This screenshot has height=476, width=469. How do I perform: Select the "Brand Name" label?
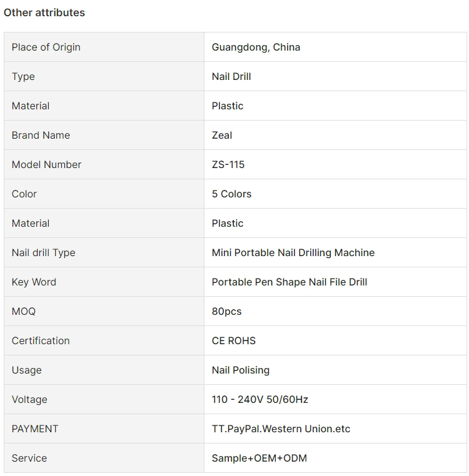click(x=41, y=136)
